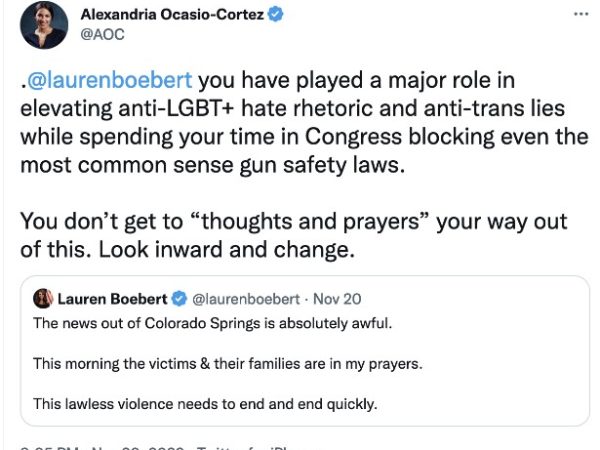Click the word 'Congress' in the tweet
The image size is (600, 450).
tap(353, 137)
